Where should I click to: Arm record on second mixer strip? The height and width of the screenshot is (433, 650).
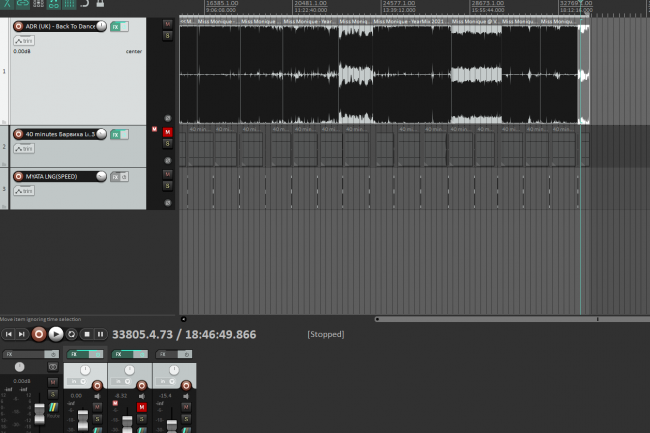(142, 386)
